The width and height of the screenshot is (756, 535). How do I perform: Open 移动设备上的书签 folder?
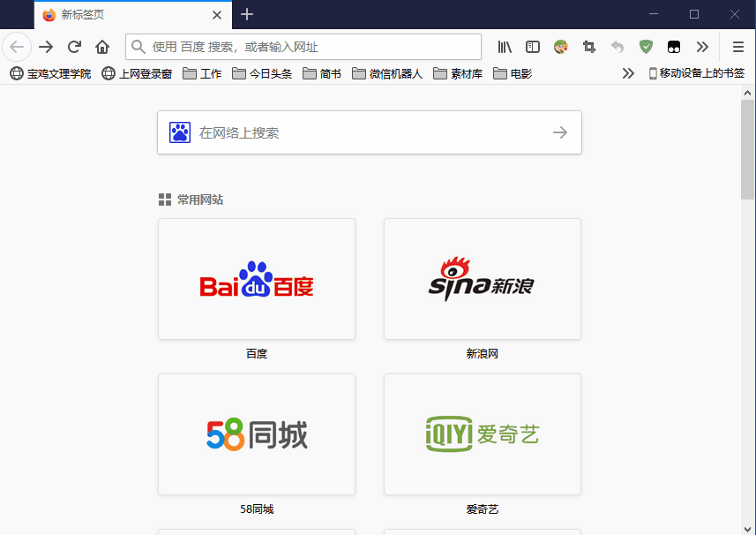coord(697,73)
